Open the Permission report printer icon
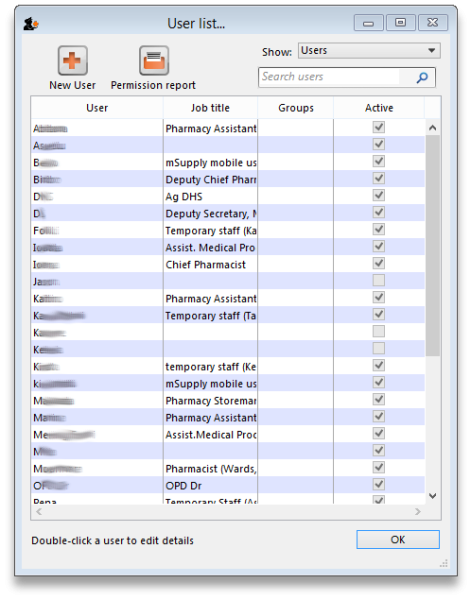Image resolution: width=471 pixels, height=600 pixels. click(154, 60)
